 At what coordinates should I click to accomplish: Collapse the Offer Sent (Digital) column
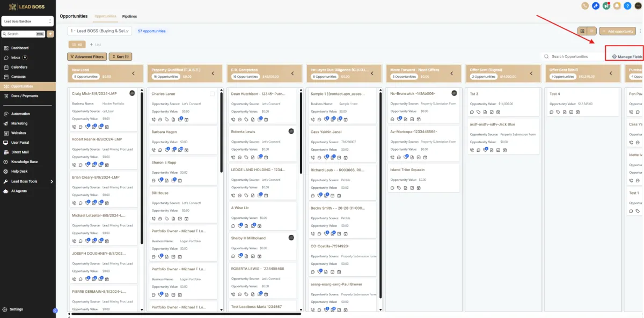[x=531, y=73]
